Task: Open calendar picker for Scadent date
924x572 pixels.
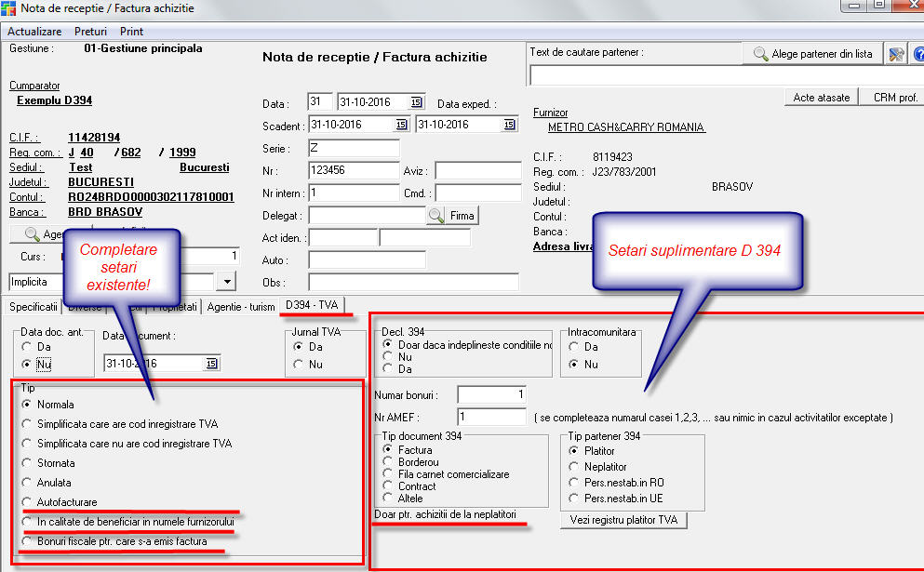Action: point(401,125)
